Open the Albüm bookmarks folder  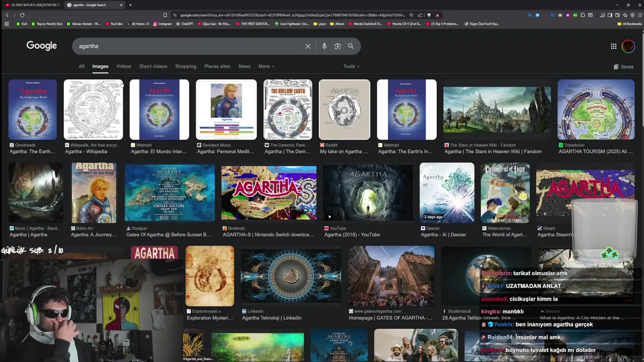point(337,24)
